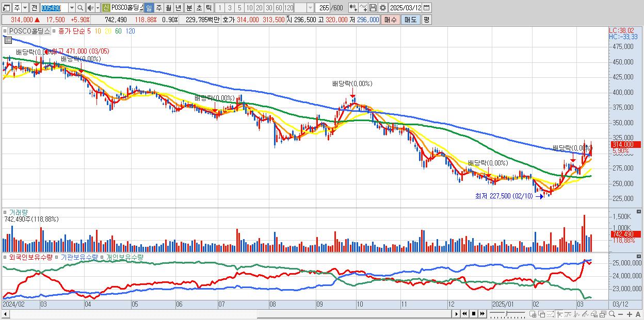
Task: Click the speaker sound icon
Action: pos(90,8)
